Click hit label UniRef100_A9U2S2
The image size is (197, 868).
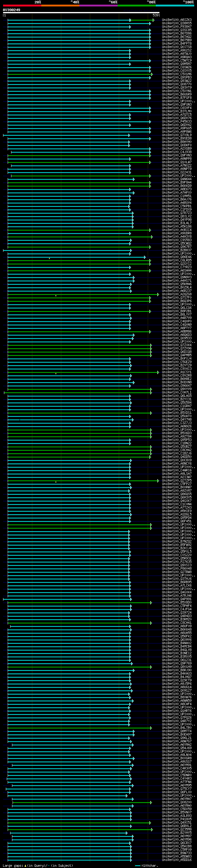pyautogui.click(x=177, y=50)
